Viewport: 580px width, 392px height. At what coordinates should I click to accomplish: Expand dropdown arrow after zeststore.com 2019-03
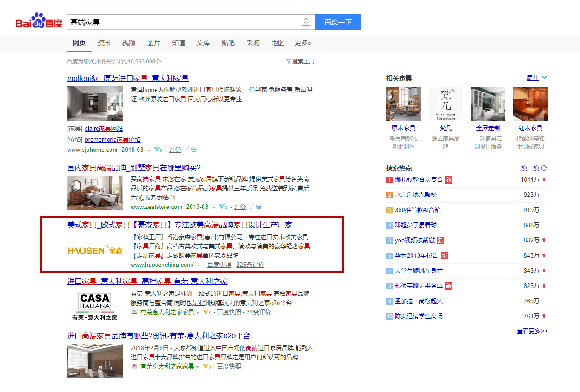point(214,208)
